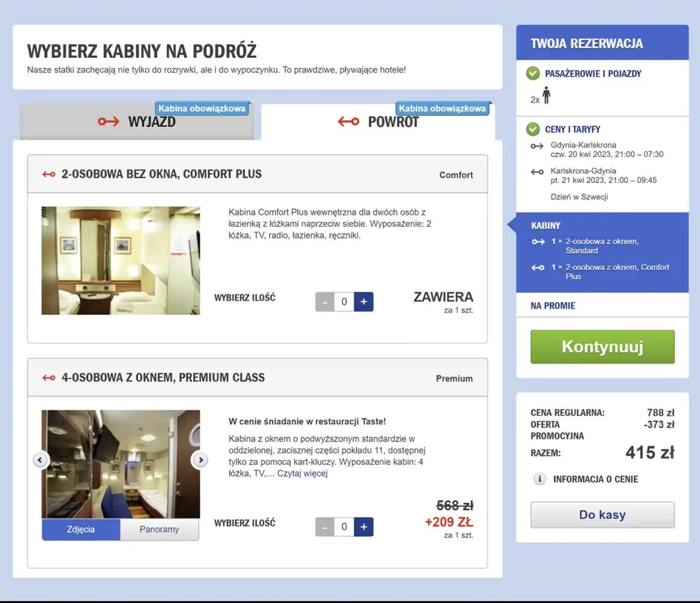Click the return arrow icon next to Karlskrona-Gdynia
The image size is (700, 603).
point(536,172)
